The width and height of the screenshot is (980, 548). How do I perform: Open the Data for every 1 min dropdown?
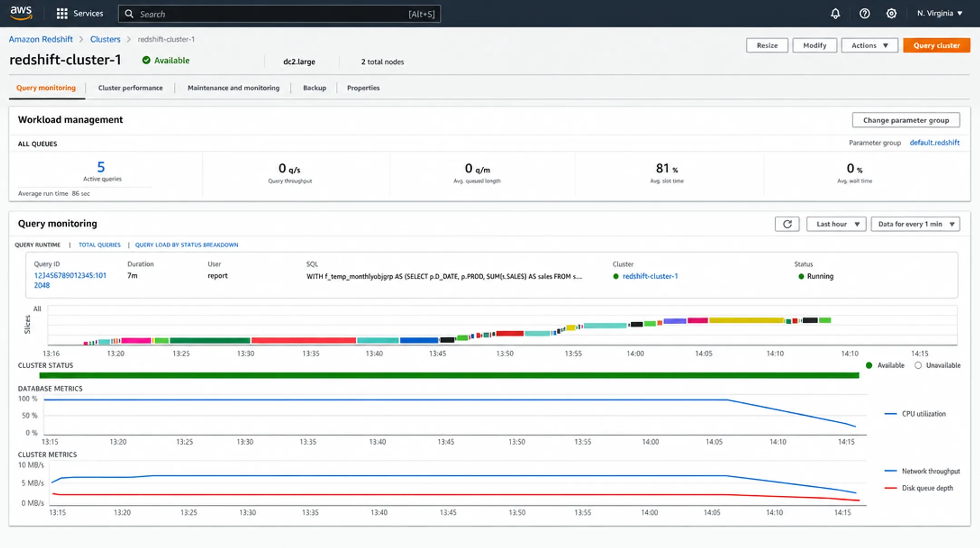[x=916, y=224]
